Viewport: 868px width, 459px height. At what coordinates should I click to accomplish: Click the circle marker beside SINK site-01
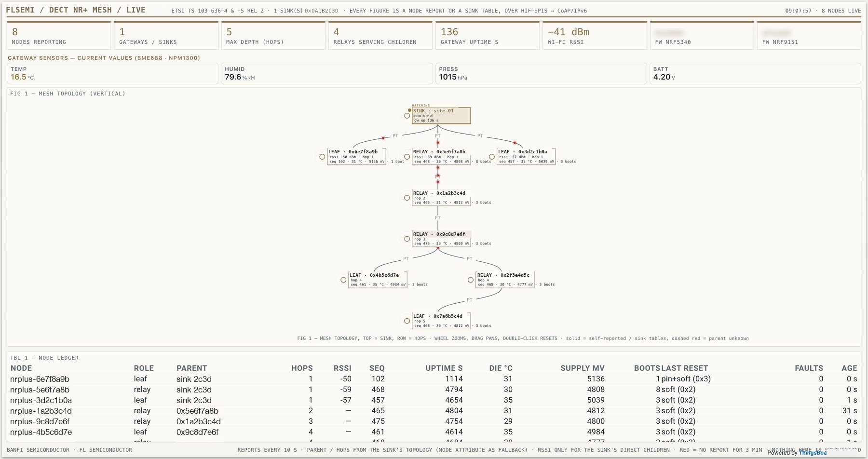point(407,116)
